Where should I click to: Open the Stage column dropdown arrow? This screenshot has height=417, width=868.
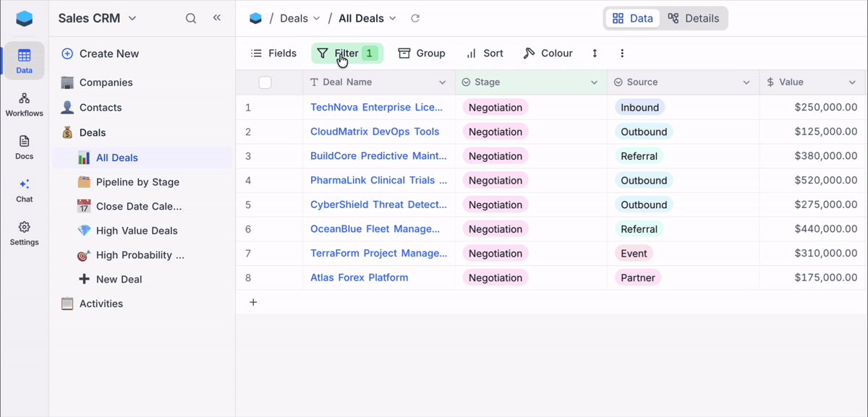[594, 82]
